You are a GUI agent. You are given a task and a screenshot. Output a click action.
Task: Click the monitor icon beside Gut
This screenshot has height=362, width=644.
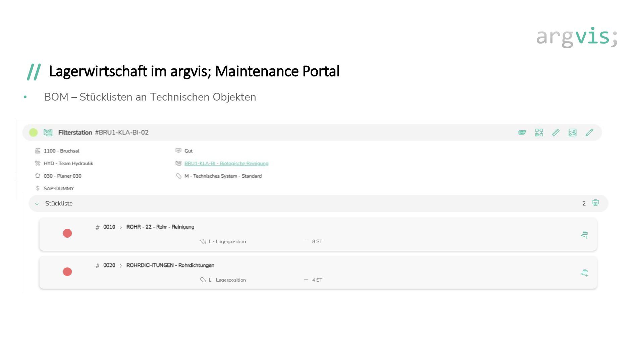tap(178, 151)
